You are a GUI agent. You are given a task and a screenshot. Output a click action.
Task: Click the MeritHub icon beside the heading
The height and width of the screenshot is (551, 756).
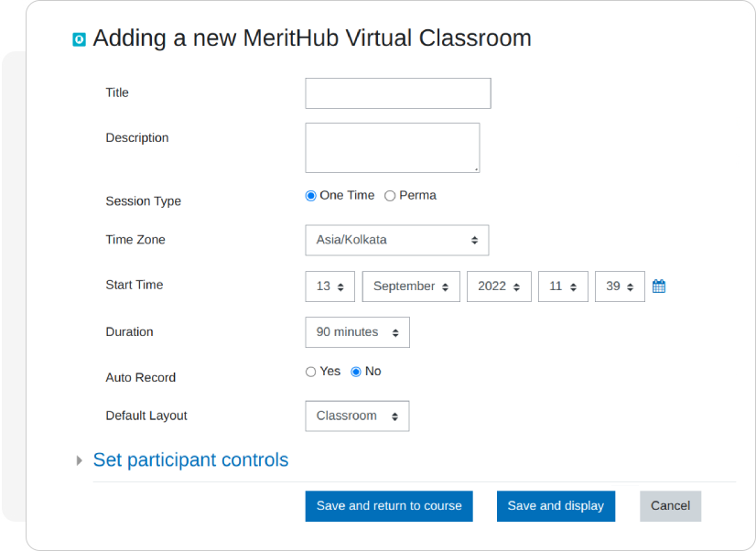click(x=79, y=39)
